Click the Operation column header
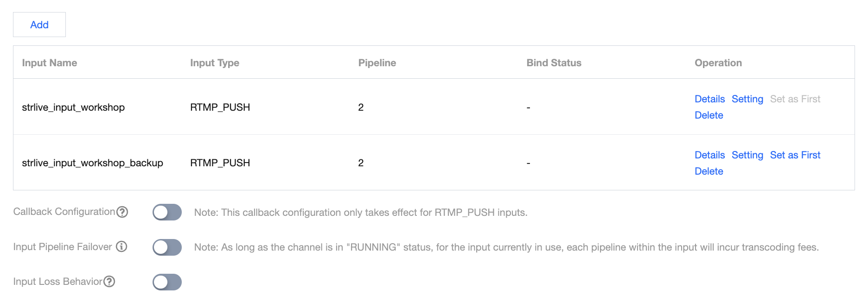The width and height of the screenshot is (868, 302). click(x=718, y=63)
